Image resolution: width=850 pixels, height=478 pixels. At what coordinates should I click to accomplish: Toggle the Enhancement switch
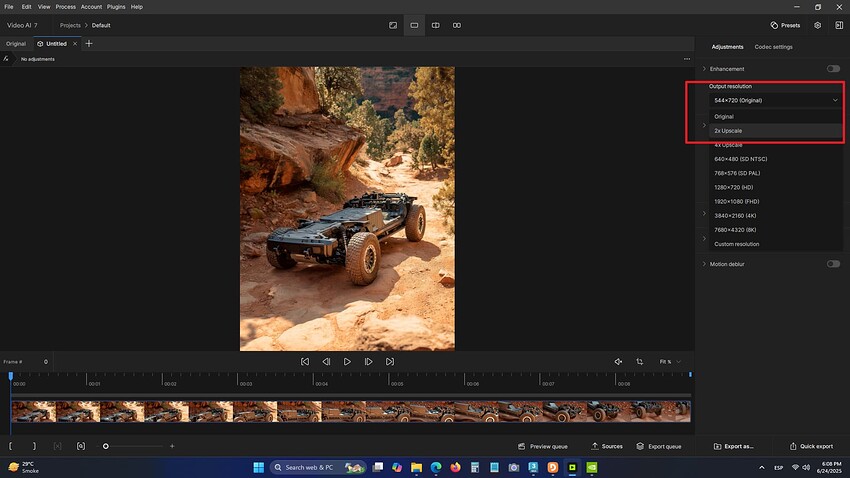pyautogui.click(x=833, y=69)
